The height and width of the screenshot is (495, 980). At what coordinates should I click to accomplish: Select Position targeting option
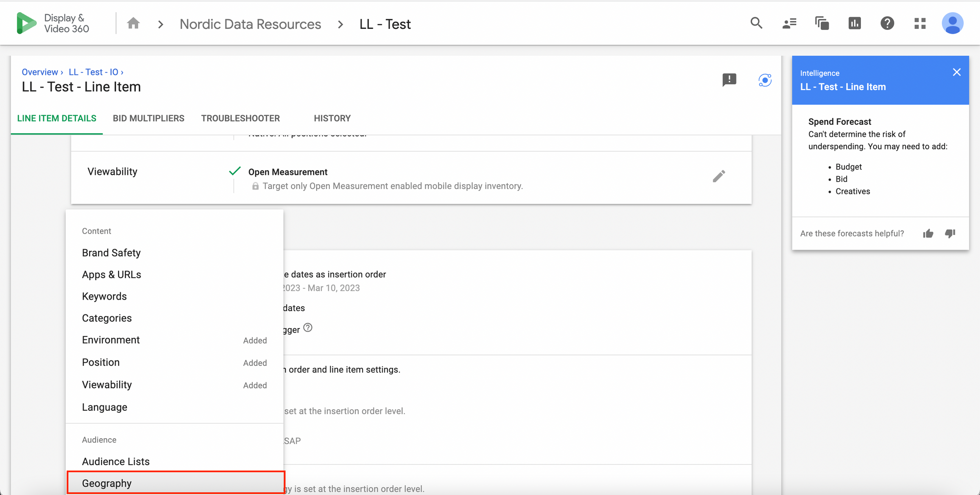click(x=174, y=362)
